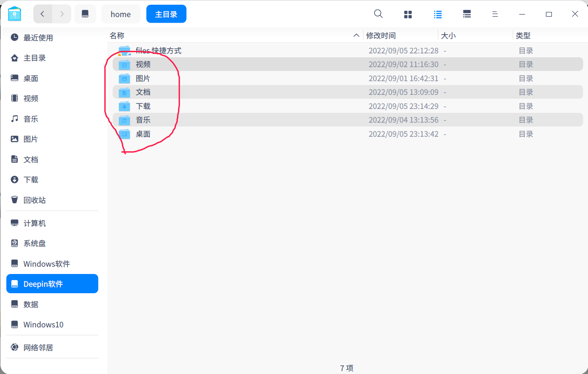Close the file manager window

point(575,14)
